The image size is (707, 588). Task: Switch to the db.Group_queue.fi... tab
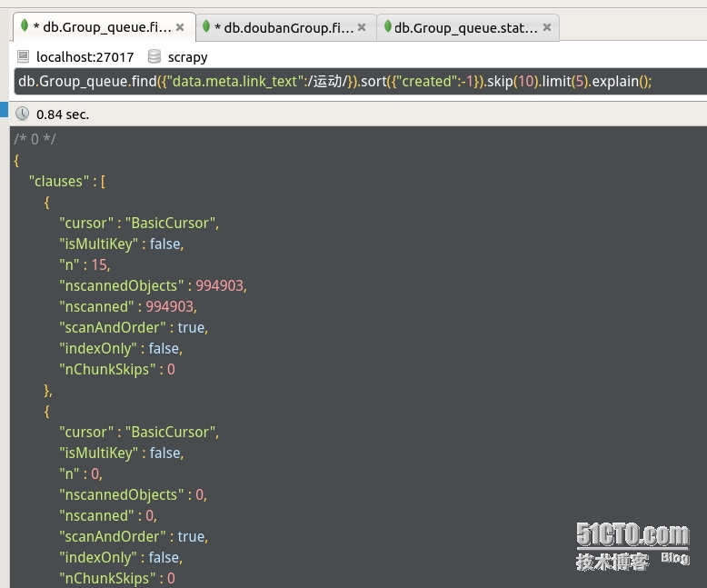(105, 27)
